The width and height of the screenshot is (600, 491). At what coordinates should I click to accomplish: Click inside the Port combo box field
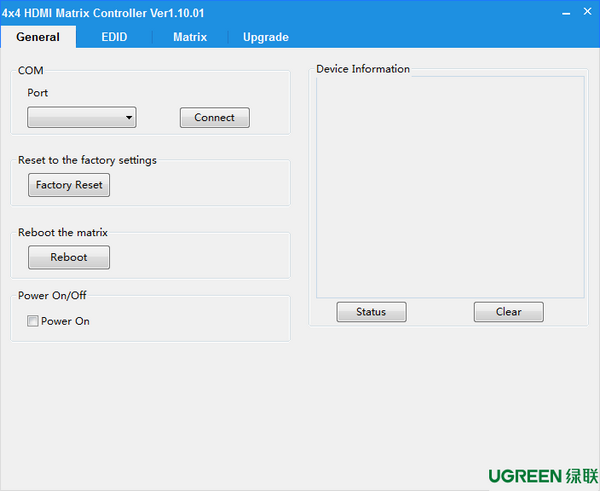pyautogui.click(x=75, y=118)
